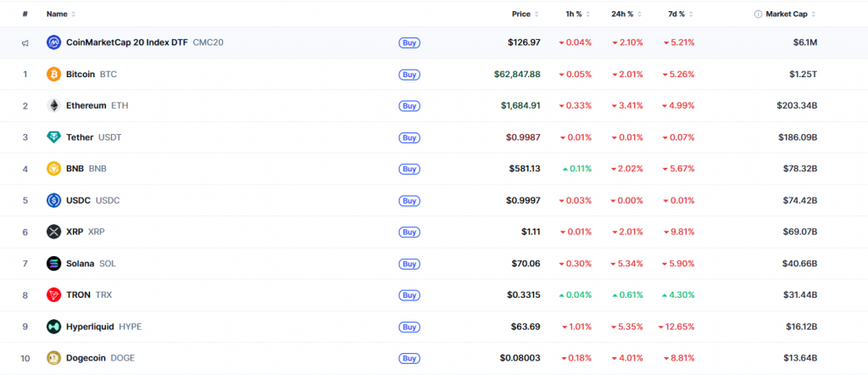Click the Ethereum diamond logo icon

point(53,105)
